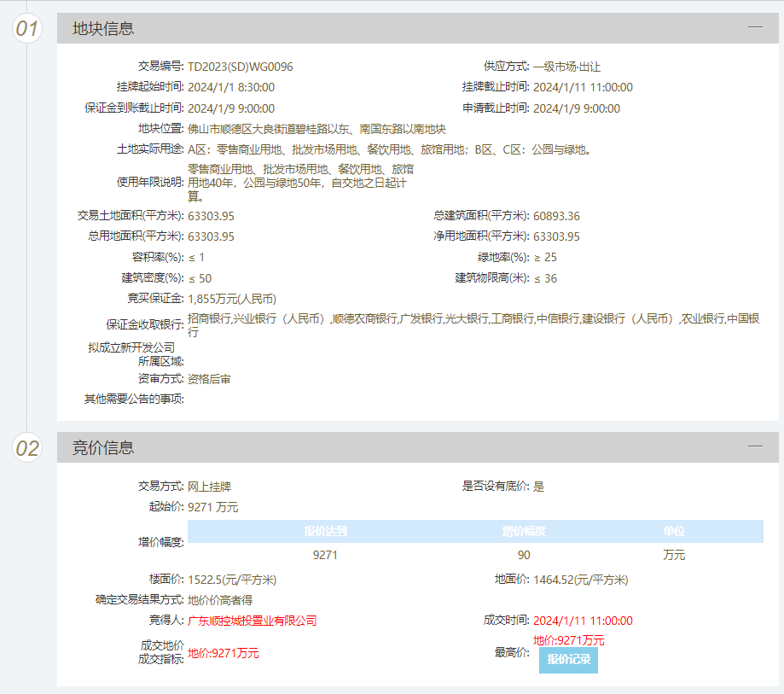This screenshot has width=784, height=694.
Task: Open the 报价记录 records button
Action: coord(567,661)
